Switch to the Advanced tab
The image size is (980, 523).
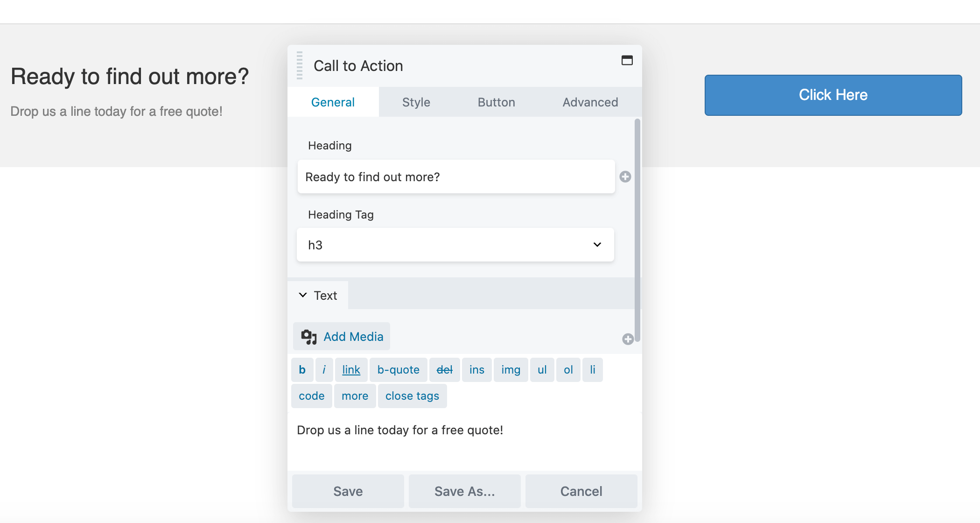[x=590, y=102]
